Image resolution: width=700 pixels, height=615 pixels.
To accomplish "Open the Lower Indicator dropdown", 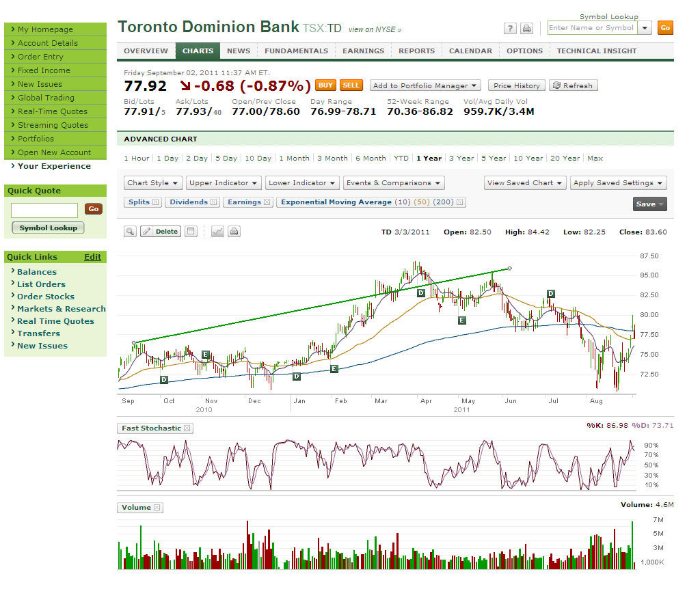I will point(302,183).
